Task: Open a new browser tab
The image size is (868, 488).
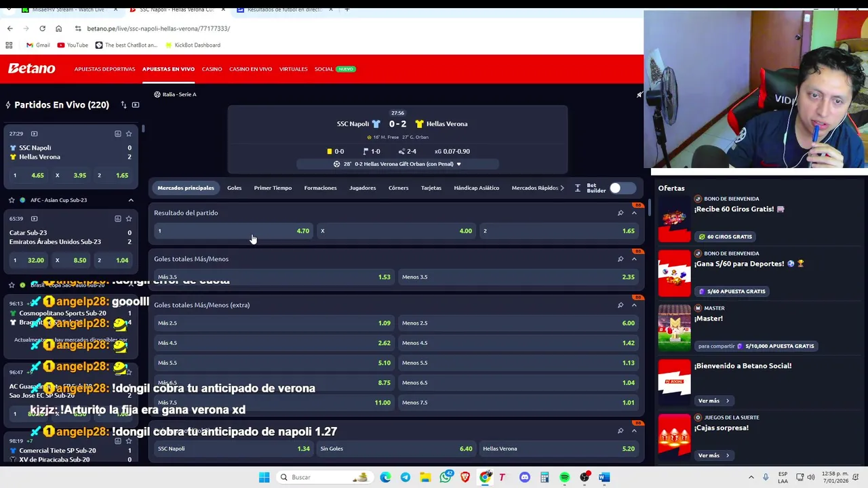Action: pos(347,9)
